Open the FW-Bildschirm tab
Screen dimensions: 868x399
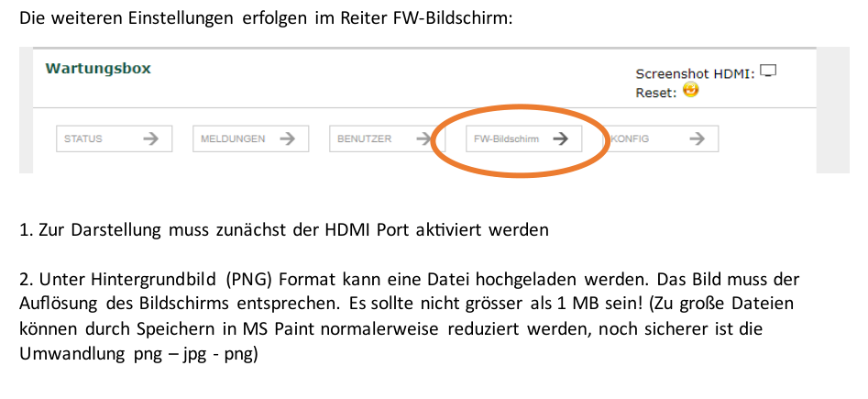coord(523,139)
